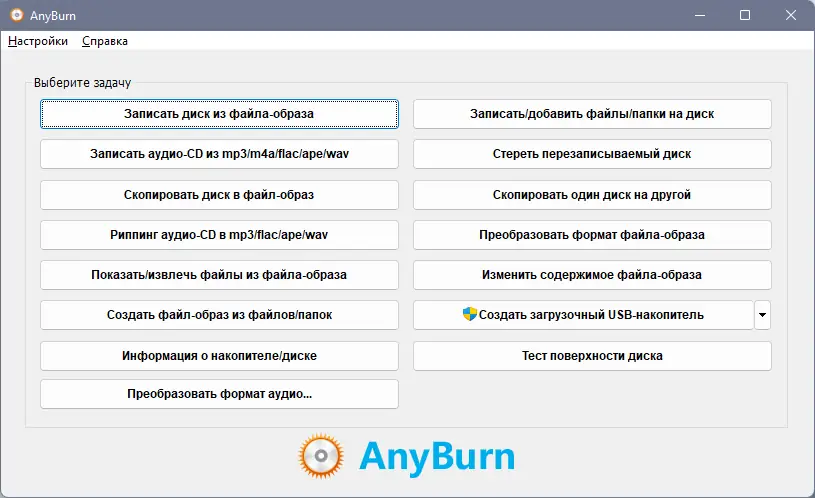Screen dimensions: 815x498
Task: Expand dropdown arrow beside USB-накопитель button
Action: pyautogui.click(x=762, y=315)
